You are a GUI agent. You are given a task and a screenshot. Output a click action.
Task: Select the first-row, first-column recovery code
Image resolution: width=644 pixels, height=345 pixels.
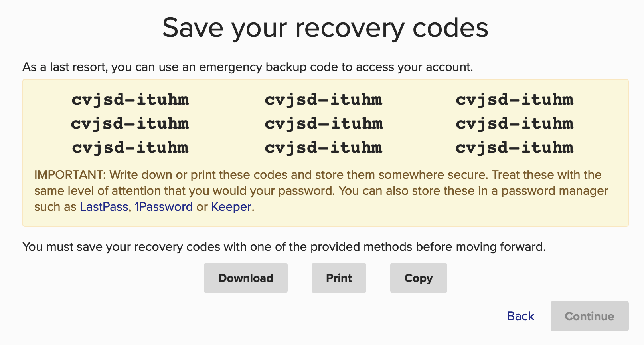[x=130, y=99]
